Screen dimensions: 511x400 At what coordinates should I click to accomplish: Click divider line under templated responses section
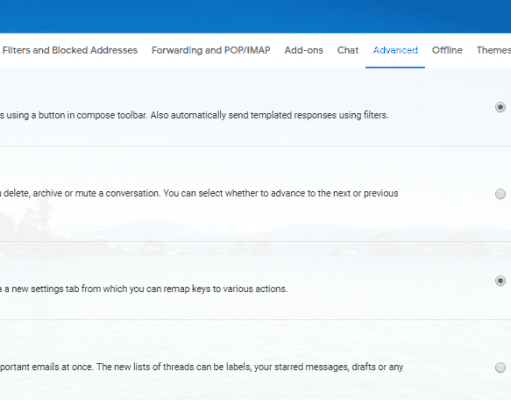pyautogui.click(x=255, y=146)
